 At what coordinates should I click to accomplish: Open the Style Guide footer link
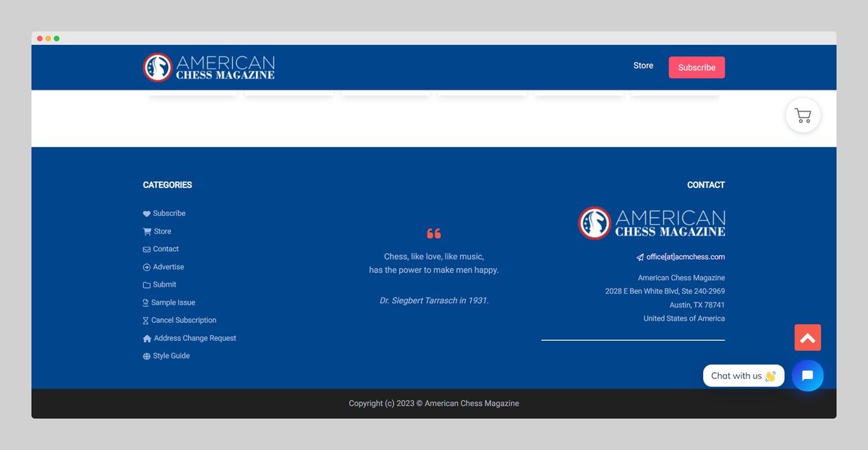coord(171,356)
